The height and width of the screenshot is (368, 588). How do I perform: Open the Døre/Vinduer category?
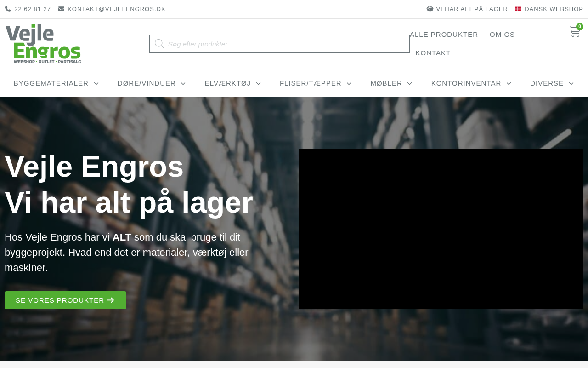tap(147, 83)
